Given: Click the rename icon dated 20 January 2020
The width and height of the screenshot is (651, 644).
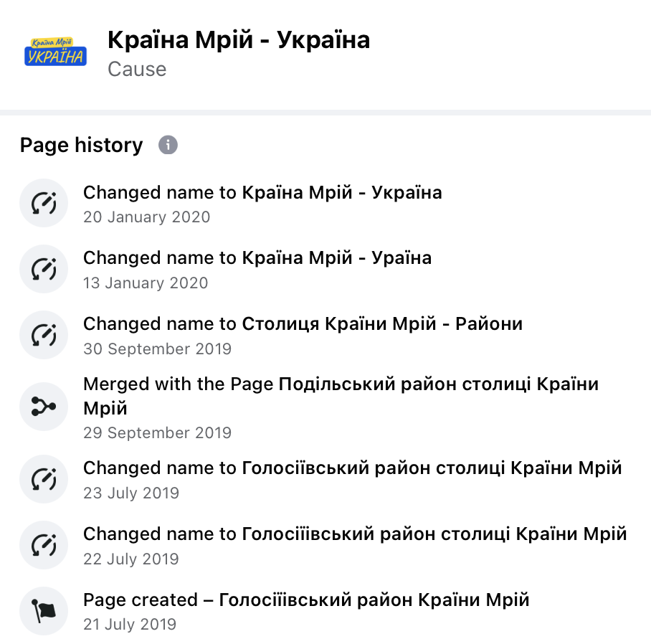Looking at the screenshot, I should coord(44,203).
